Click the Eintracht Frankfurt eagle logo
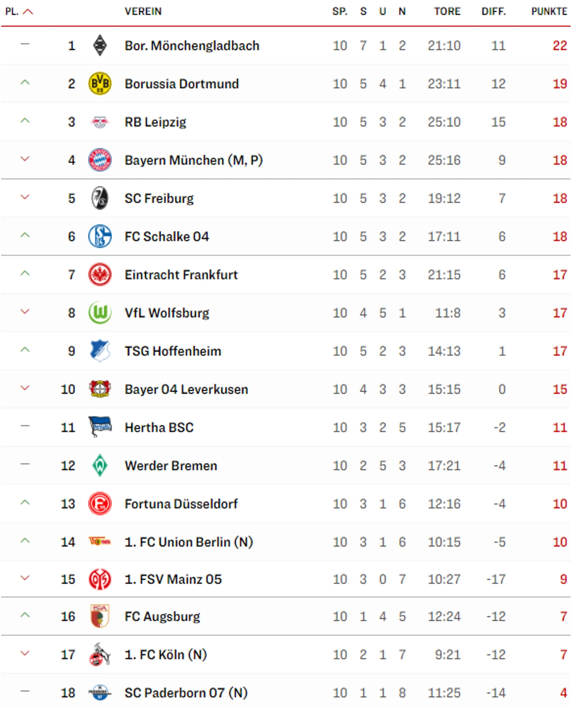Viewport: 588px width, 707px height. click(99, 275)
